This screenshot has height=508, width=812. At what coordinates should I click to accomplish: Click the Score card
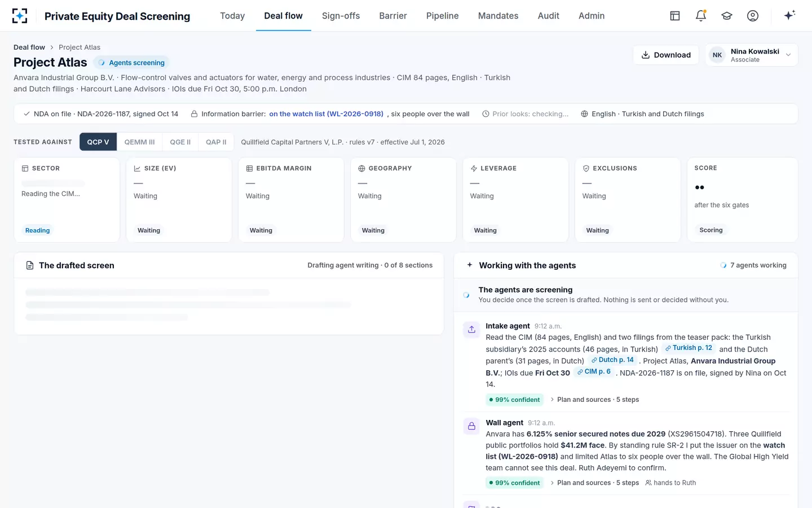[742, 200]
